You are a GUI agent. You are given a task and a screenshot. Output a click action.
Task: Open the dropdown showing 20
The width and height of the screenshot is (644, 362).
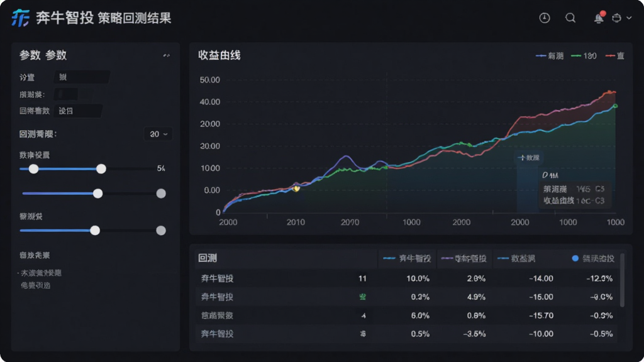tap(158, 134)
